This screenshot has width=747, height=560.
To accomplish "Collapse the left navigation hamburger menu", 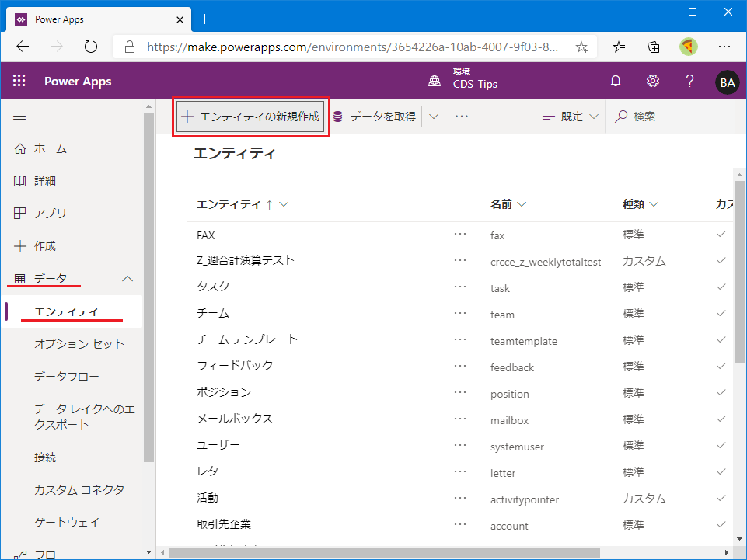I will (19, 117).
